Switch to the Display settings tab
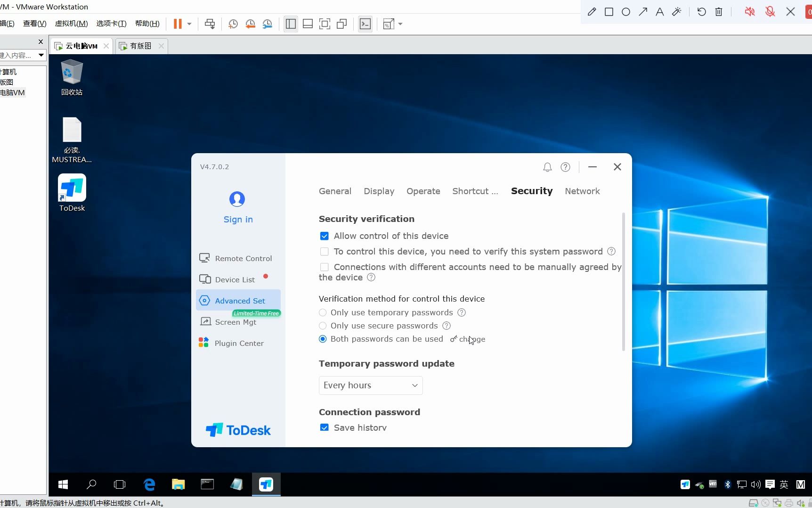Image resolution: width=812 pixels, height=508 pixels. point(379,191)
